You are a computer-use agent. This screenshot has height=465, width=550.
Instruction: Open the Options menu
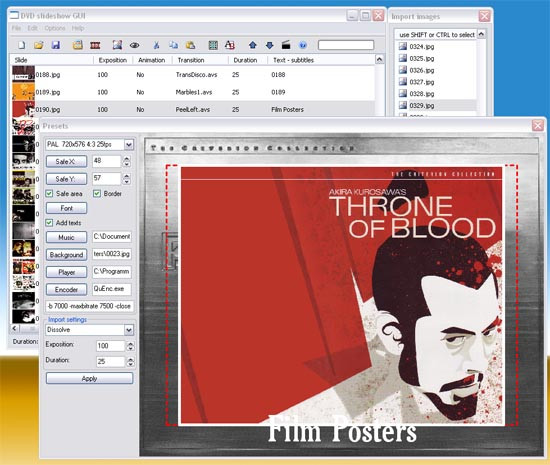click(x=55, y=28)
